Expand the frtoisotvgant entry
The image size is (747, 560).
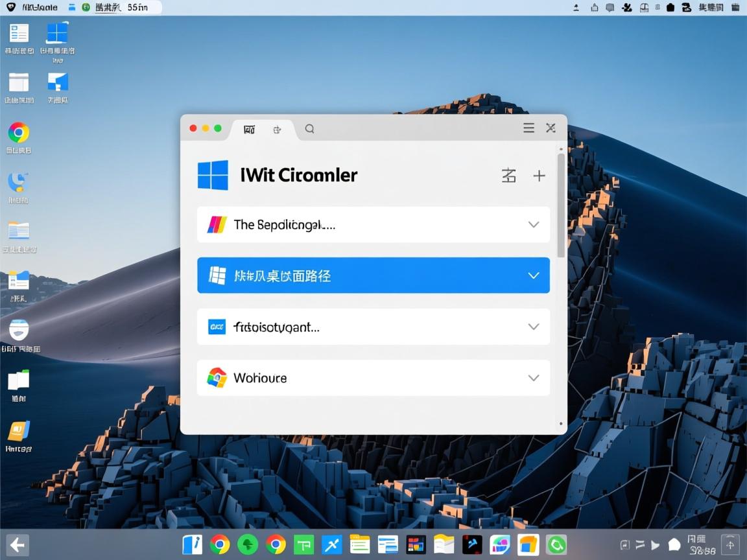(x=533, y=327)
